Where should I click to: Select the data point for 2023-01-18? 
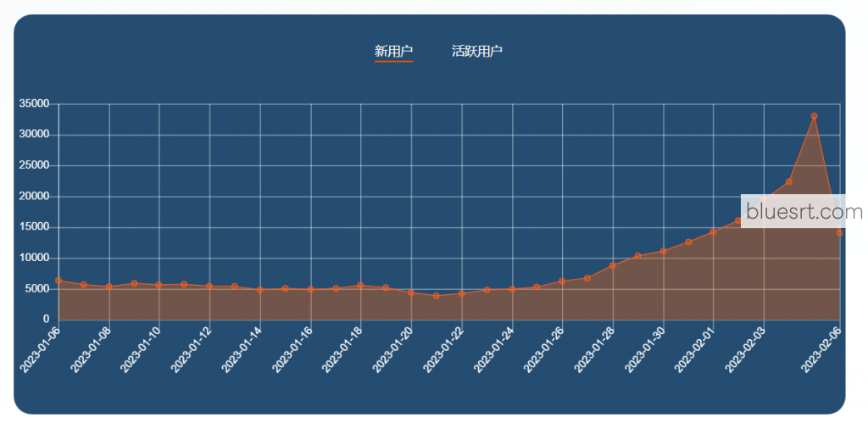click(x=361, y=286)
